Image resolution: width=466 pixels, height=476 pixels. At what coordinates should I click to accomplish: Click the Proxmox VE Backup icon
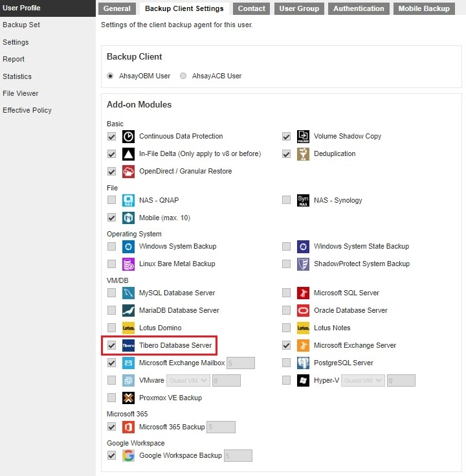click(x=128, y=398)
